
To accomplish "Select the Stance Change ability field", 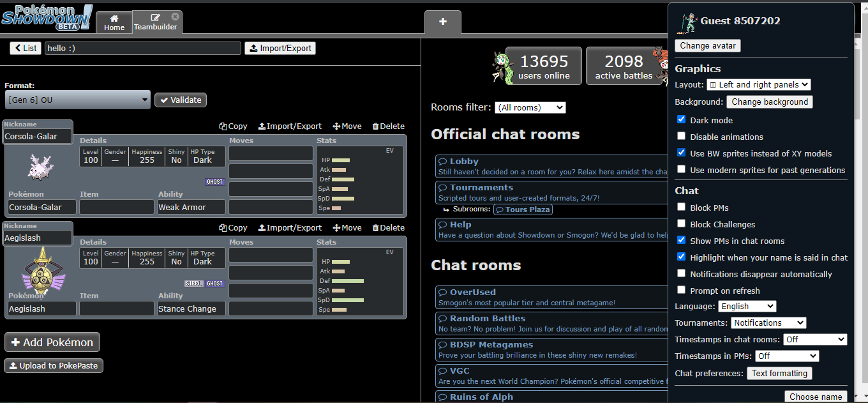I will [191, 308].
